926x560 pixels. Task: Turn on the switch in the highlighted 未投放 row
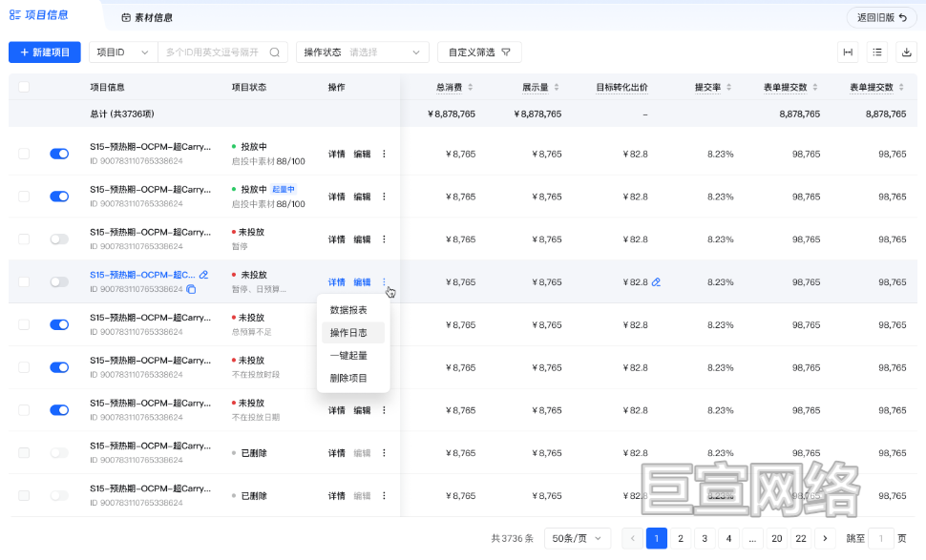click(59, 282)
